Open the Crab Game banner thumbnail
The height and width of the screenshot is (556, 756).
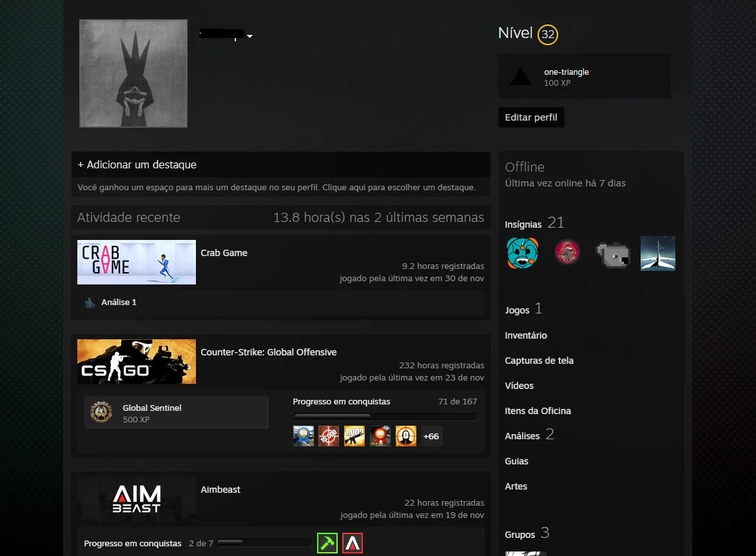pyautogui.click(x=137, y=262)
